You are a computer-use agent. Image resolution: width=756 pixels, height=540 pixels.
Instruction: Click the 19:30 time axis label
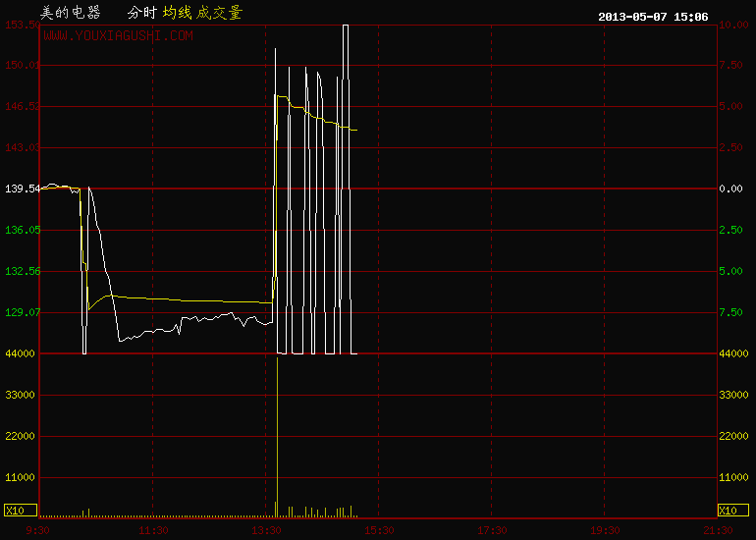click(x=605, y=531)
